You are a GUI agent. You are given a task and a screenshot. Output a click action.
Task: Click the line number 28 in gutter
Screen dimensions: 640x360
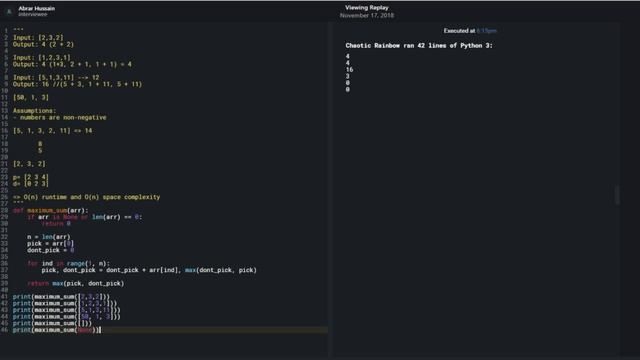point(4,211)
